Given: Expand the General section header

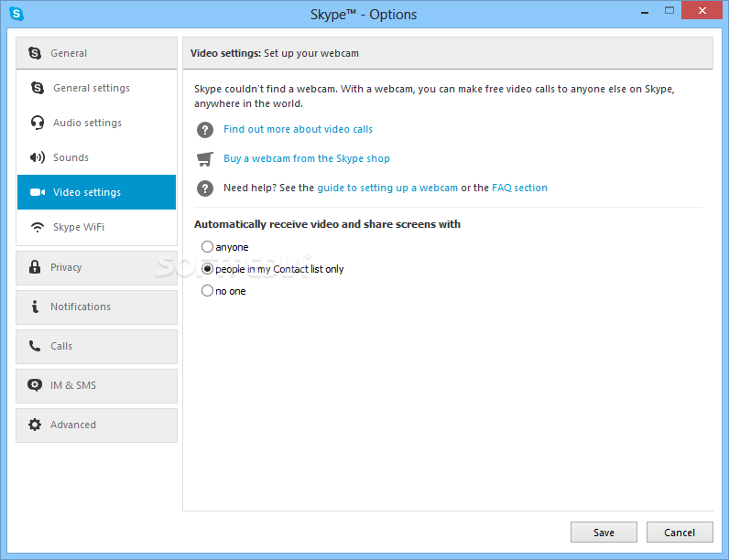Looking at the screenshot, I should [97, 53].
